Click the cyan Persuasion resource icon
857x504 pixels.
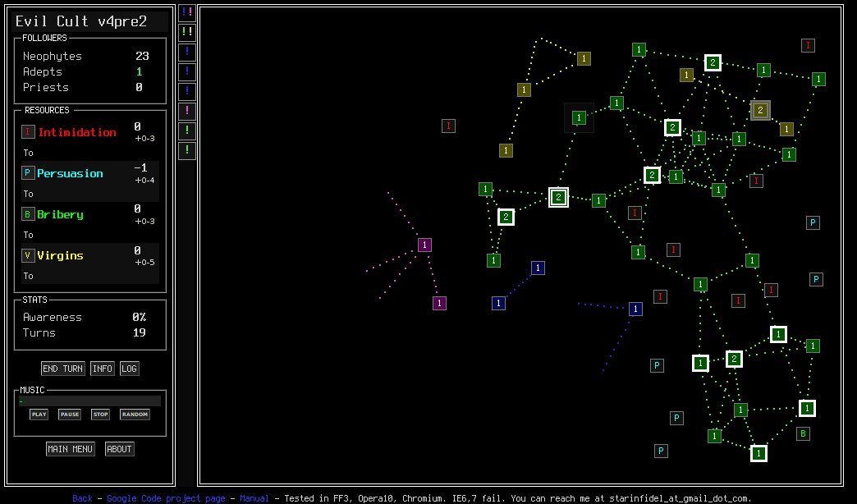point(28,173)
